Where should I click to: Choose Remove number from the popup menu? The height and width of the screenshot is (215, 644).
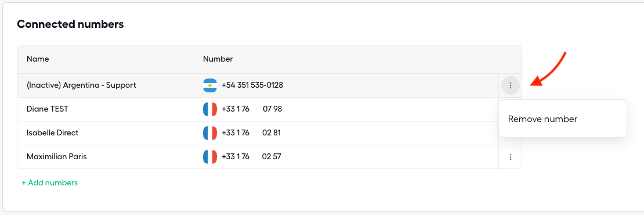pos(542,119)
